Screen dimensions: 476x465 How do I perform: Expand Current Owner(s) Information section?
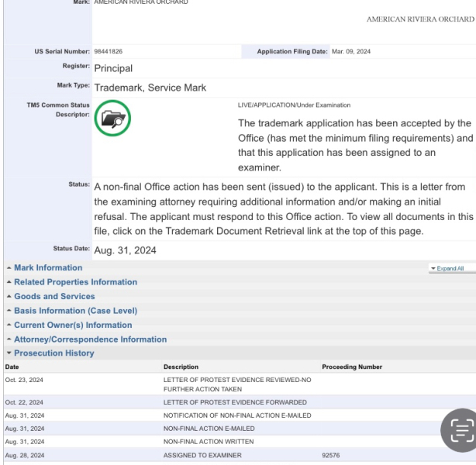tap(73, 325)
